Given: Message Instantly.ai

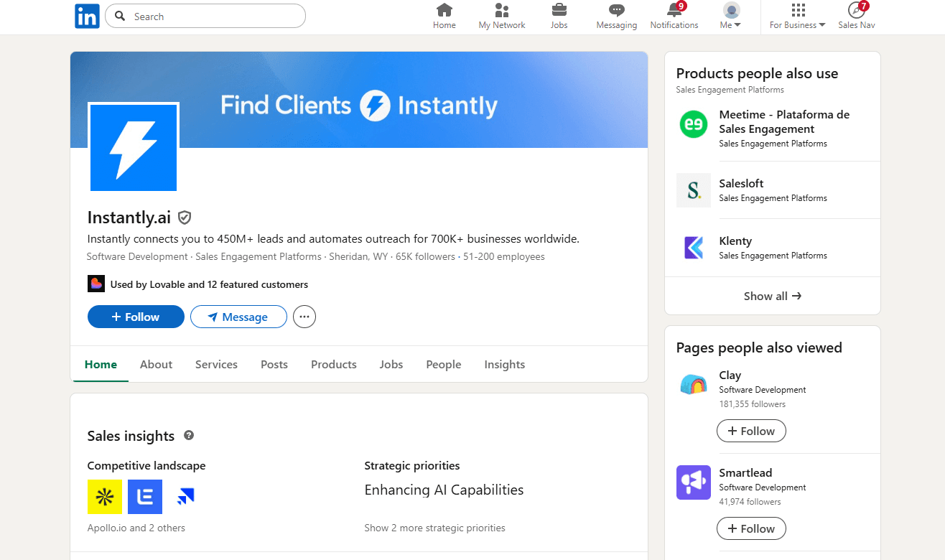Looking at the screenshot, I should [x=238, y=317].
